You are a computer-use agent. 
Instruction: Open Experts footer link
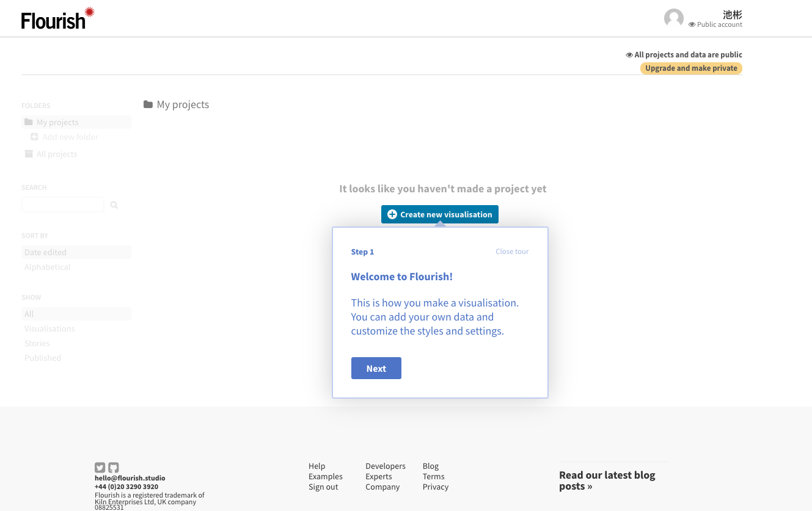[x=379, y=476]
